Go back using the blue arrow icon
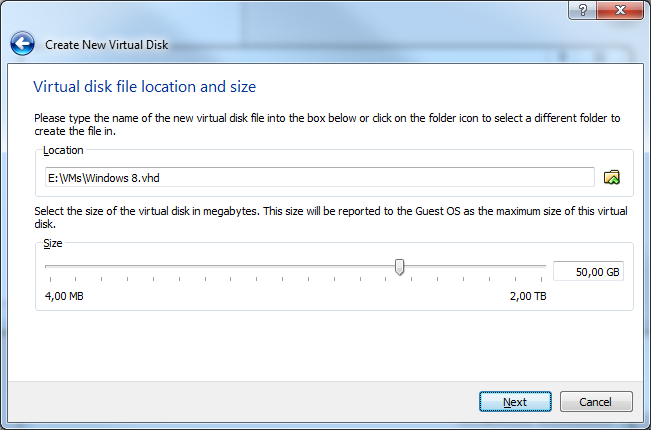Viewport: 651px width, 430px height. click(x=22, y=44)
